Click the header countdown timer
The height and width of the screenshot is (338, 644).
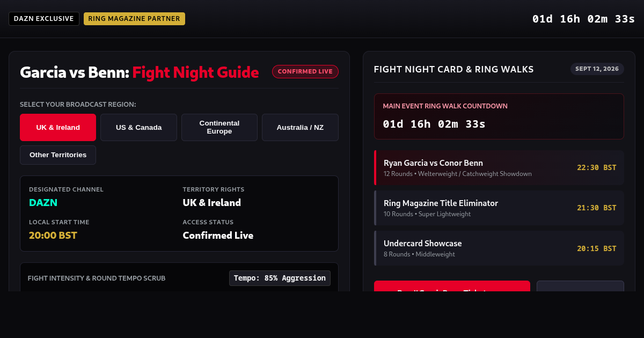[584, 19]
